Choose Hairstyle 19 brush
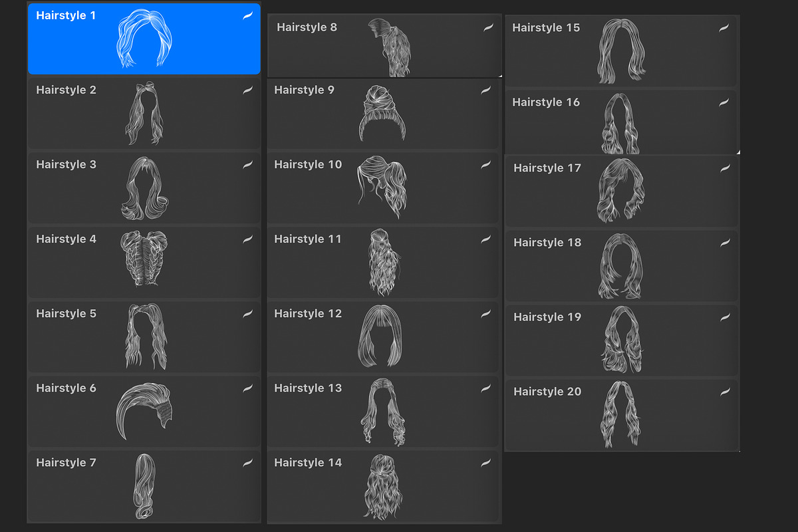The height and width of the screenshot is (532, 798). (622, 340)
